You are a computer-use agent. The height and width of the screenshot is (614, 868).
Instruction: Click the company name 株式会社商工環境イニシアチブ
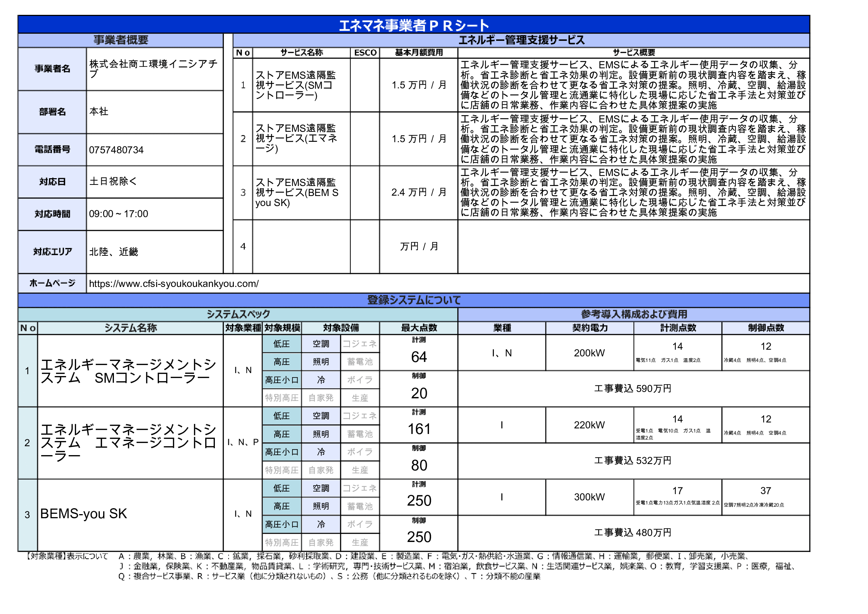(x=154, y=68)
